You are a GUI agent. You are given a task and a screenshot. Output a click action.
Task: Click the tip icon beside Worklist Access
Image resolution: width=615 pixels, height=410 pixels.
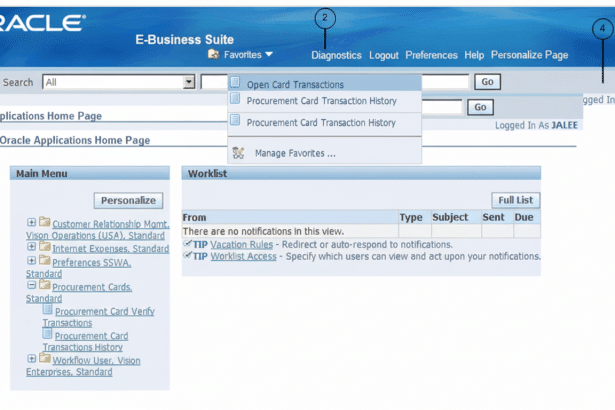pyautogui.click(x=187, y=256)
